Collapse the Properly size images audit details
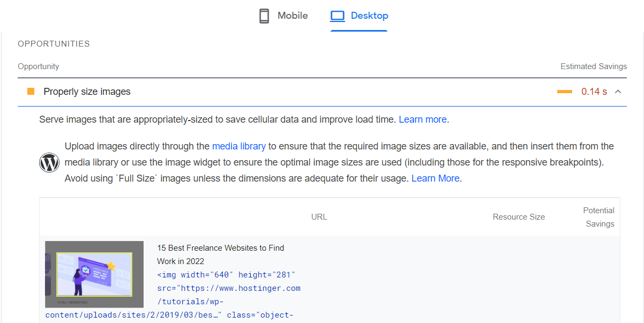 618,91
